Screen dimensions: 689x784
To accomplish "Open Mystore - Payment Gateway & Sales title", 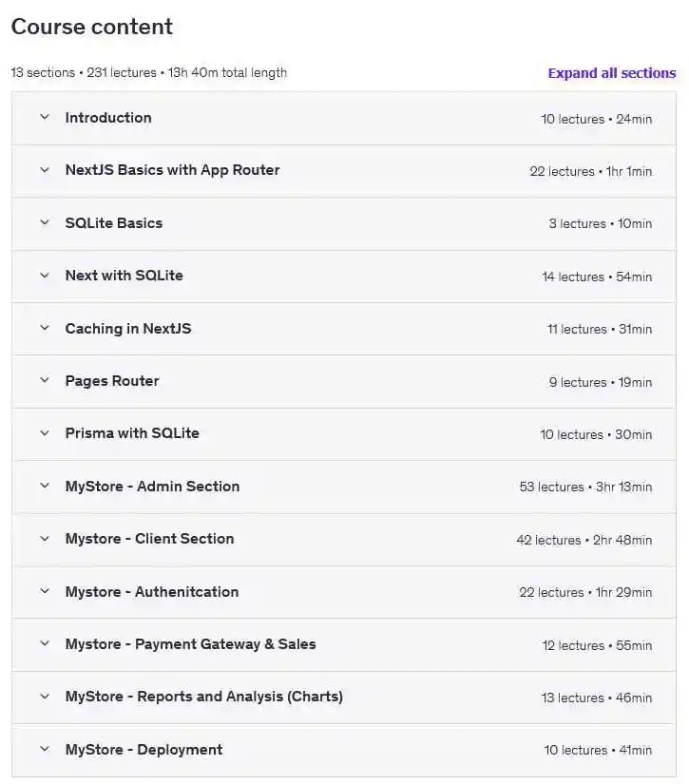I will pos(190,644).
